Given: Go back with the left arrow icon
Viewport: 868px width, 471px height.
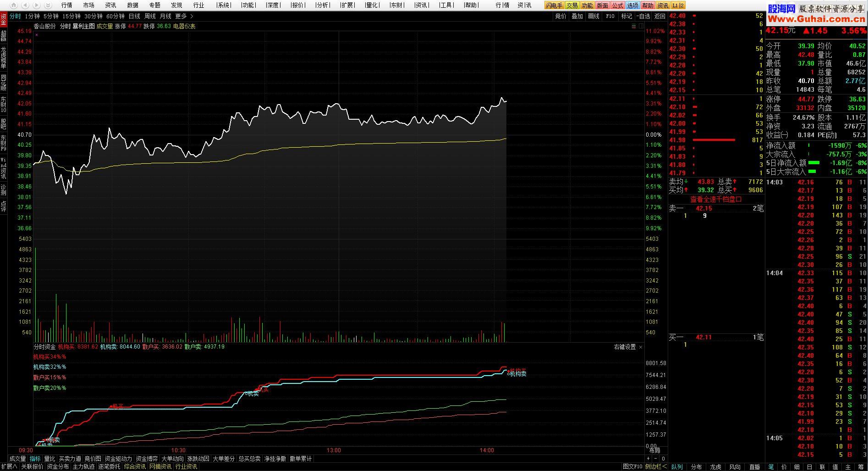Looking at the screenshot, I should (x=25, y=5).
